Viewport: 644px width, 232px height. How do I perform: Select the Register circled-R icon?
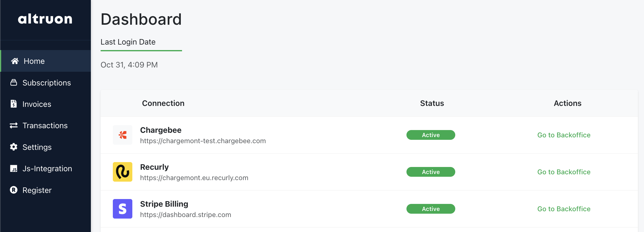click(x=14, y=190)
